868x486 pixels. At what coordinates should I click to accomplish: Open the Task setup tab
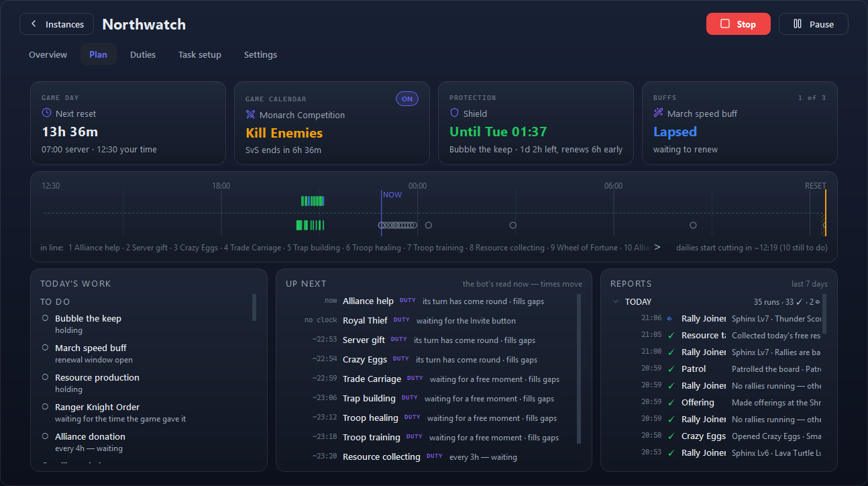point(200,54)
